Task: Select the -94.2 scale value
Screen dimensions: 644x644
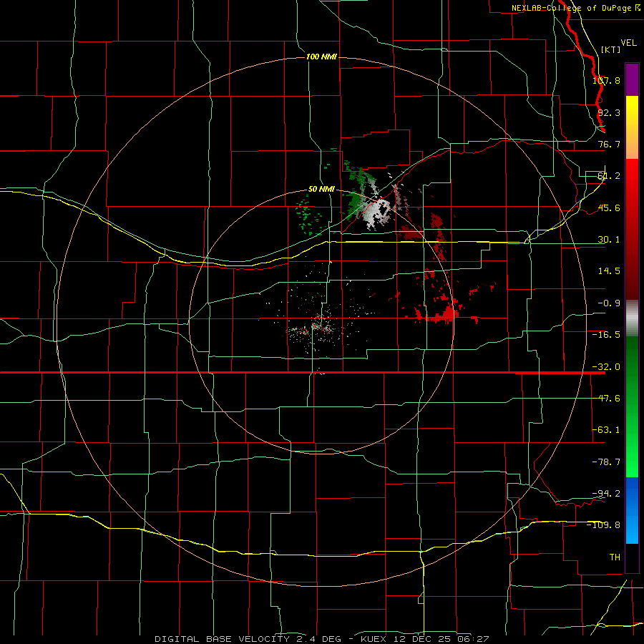Action: click(x=606, y=493)
